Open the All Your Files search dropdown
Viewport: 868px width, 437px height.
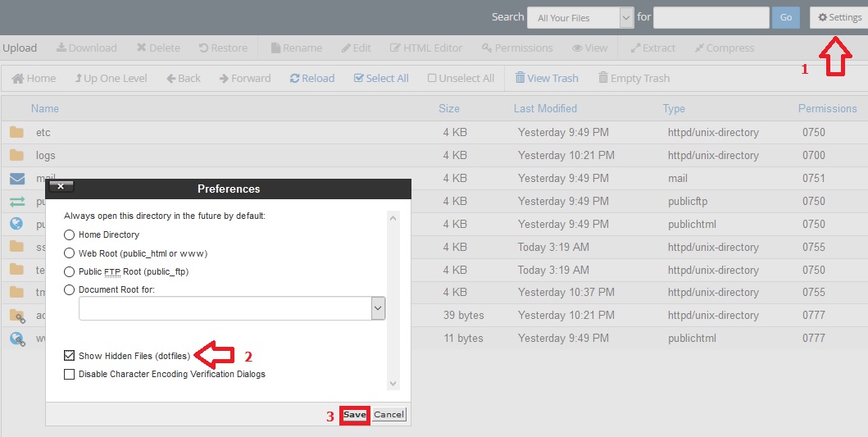click(580, 18)
